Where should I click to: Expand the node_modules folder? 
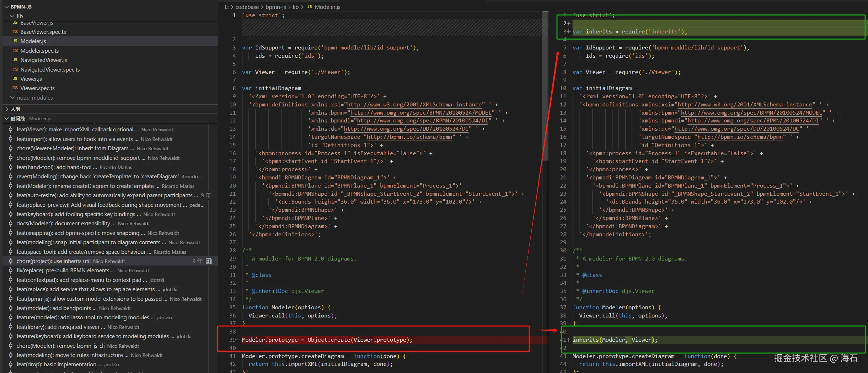(12, 98)
